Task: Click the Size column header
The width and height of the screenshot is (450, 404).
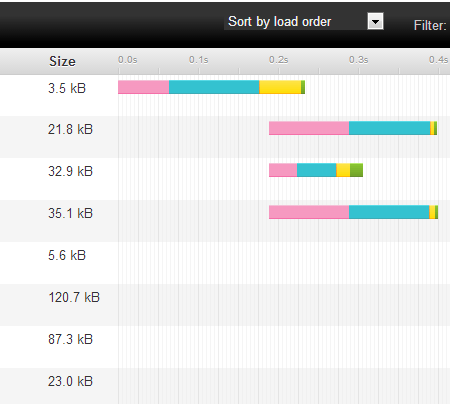Action: pyautogui.click(x=62, y=61)
